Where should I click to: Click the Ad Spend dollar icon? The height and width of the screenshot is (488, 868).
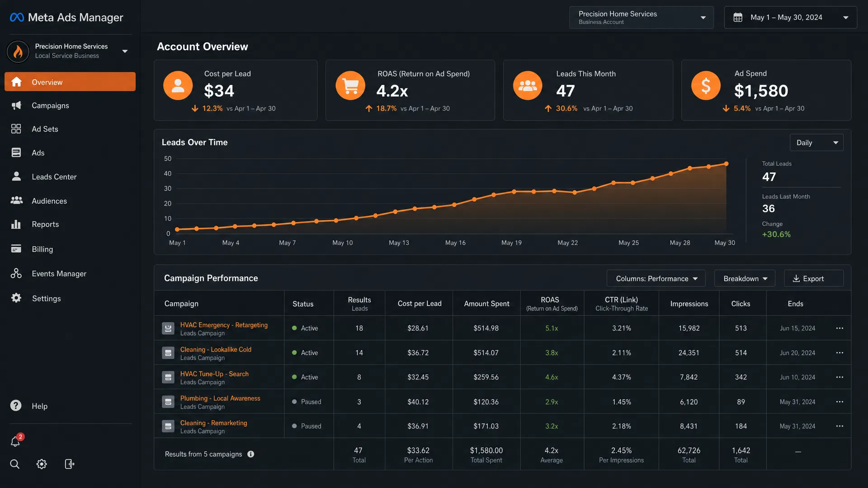(706, 85)
